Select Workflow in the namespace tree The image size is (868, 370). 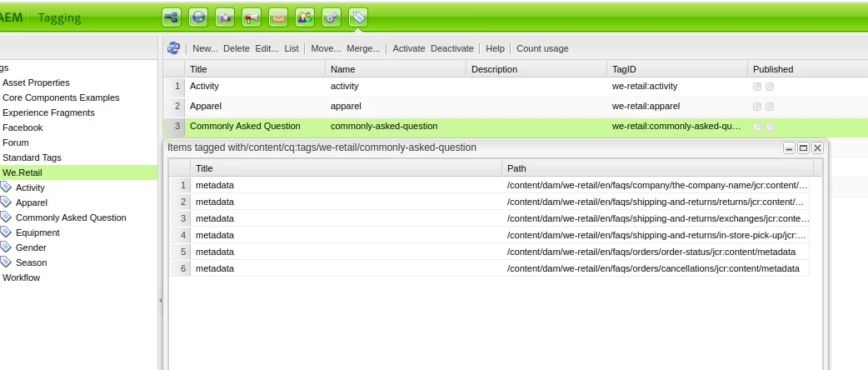click(x=21, y=277)
